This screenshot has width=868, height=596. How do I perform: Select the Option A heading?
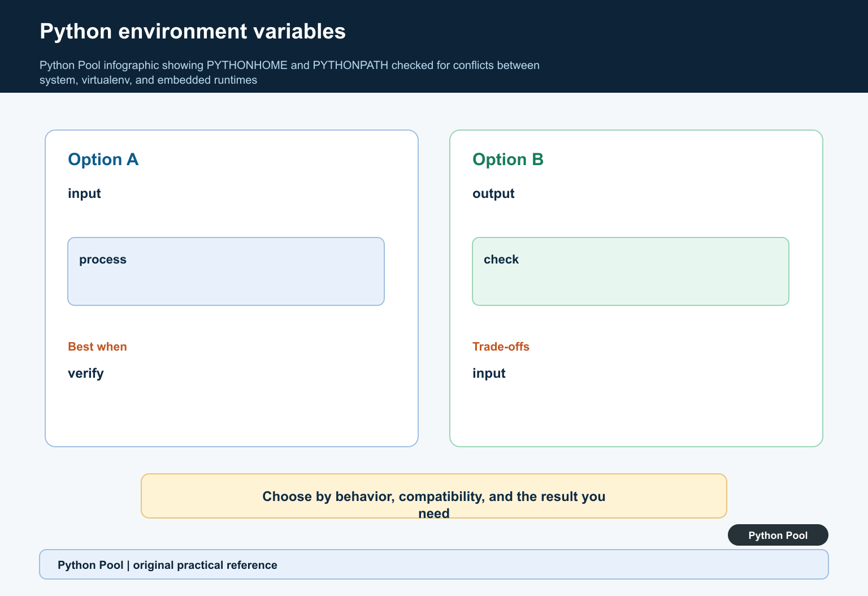(x=103, y=159)
